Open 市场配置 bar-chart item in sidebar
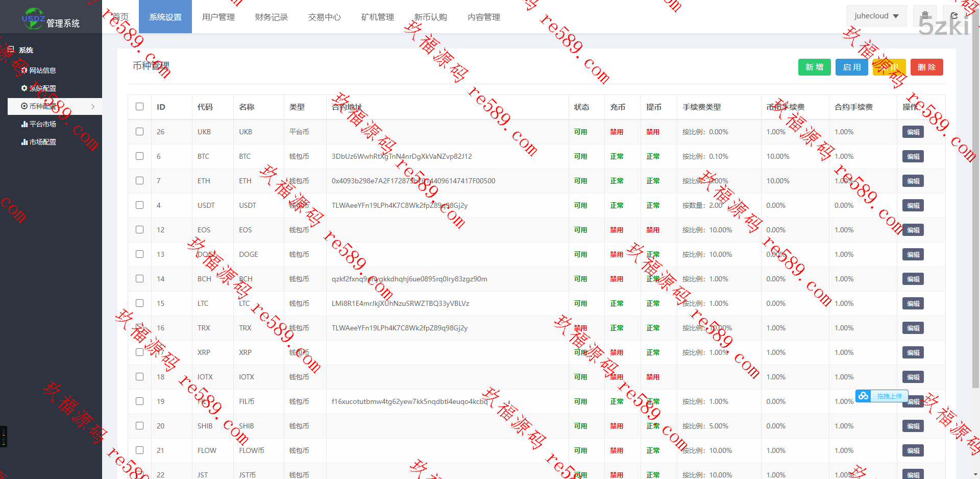The width and height of the screenshot is (980, 479). tap(39, 142)
